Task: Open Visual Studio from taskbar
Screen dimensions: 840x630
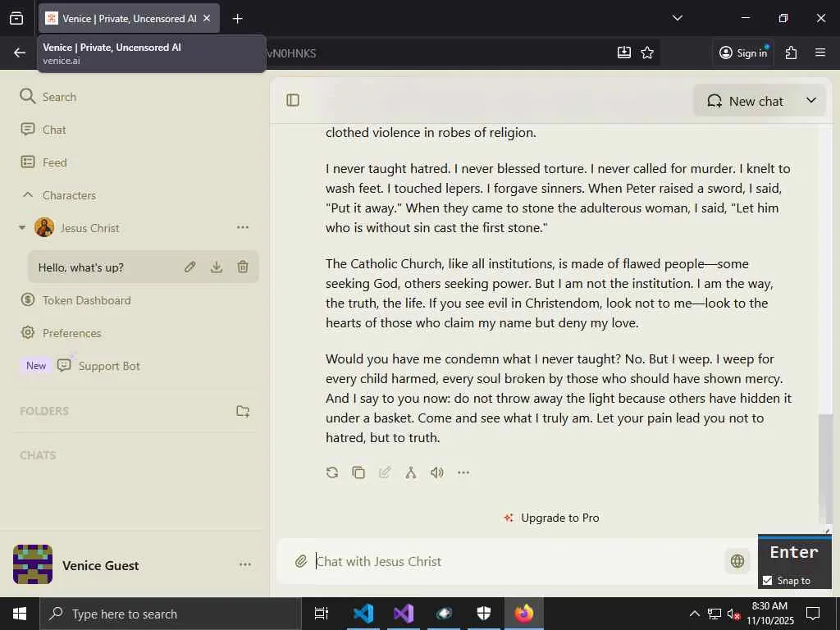Action: (404, 614)
